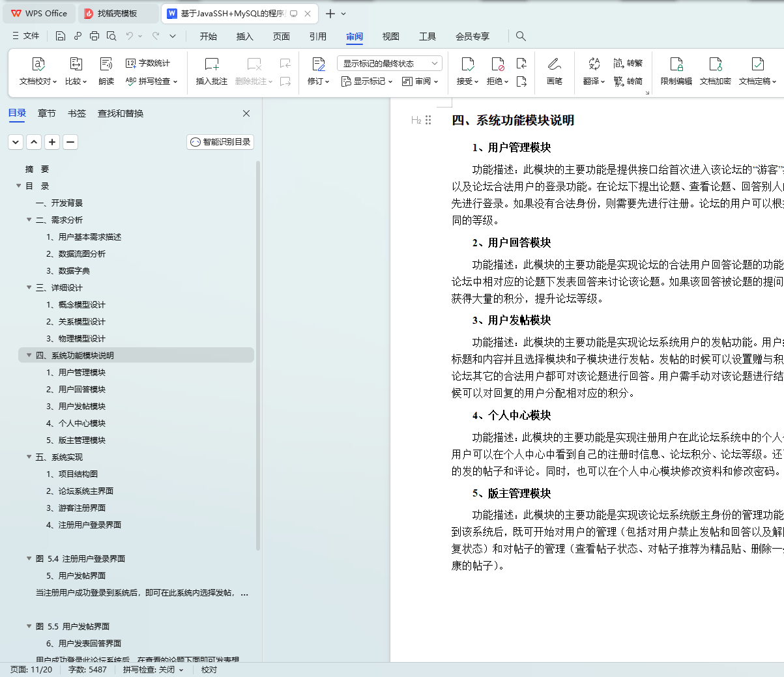Image resolution: width=784 pixels, height=677 pixels.
Task: Click the undo arrow icon
Action: 130,36
